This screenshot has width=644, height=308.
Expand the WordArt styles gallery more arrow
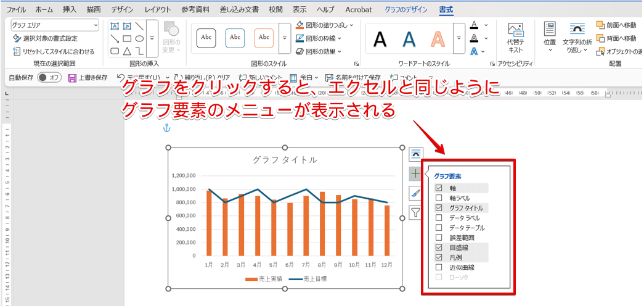(x=459, y=38)
